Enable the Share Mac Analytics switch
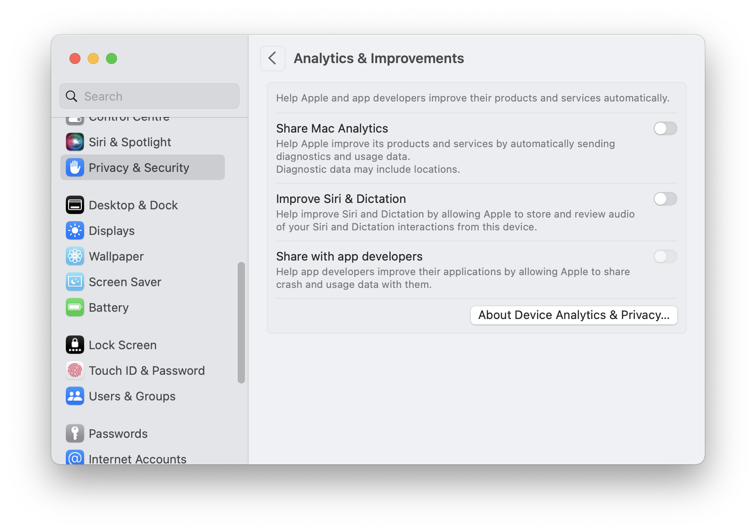The image size is (756, 532). (x=665, y=129)
